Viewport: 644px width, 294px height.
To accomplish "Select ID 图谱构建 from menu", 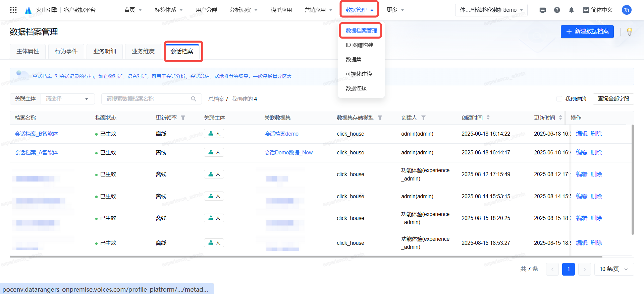I will [359, 45].
